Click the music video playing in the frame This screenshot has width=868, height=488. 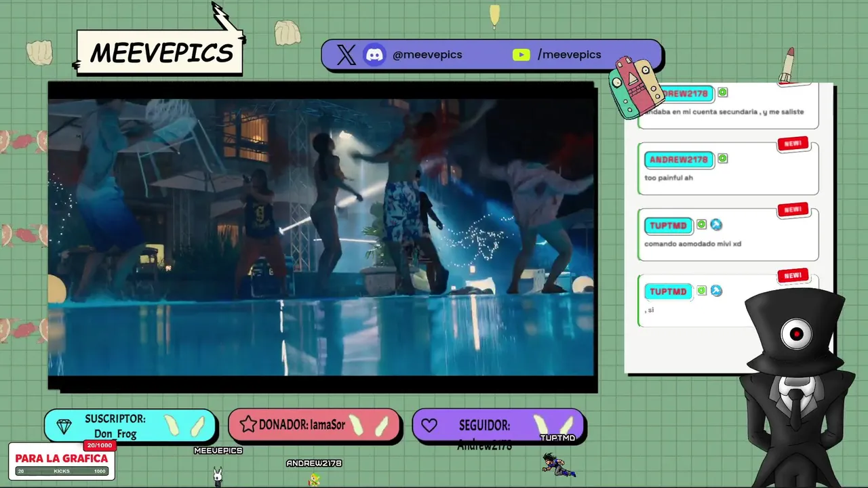[322, 237]
